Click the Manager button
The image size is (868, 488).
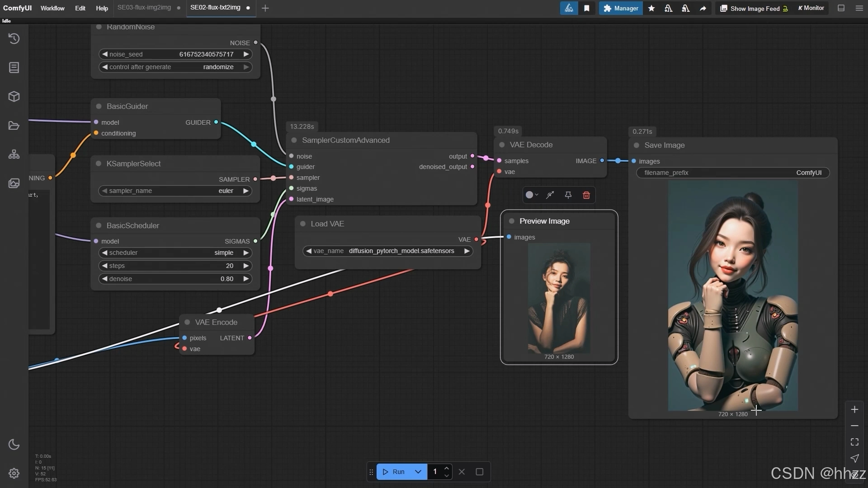[x=621, y=8]
